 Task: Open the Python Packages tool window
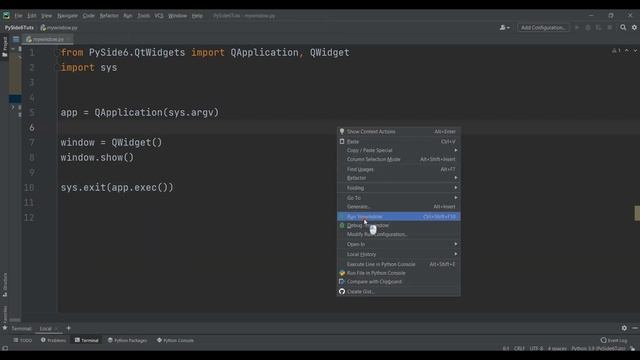127,340
